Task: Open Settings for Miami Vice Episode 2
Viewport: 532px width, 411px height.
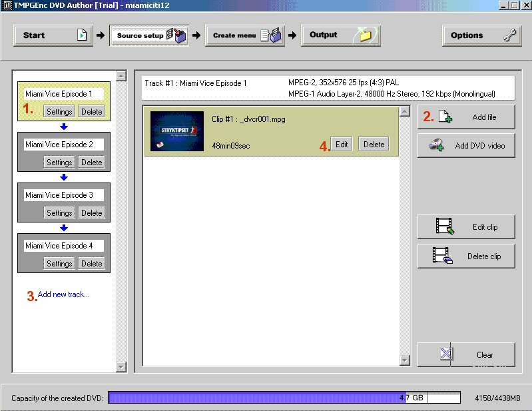Action: 59,163
